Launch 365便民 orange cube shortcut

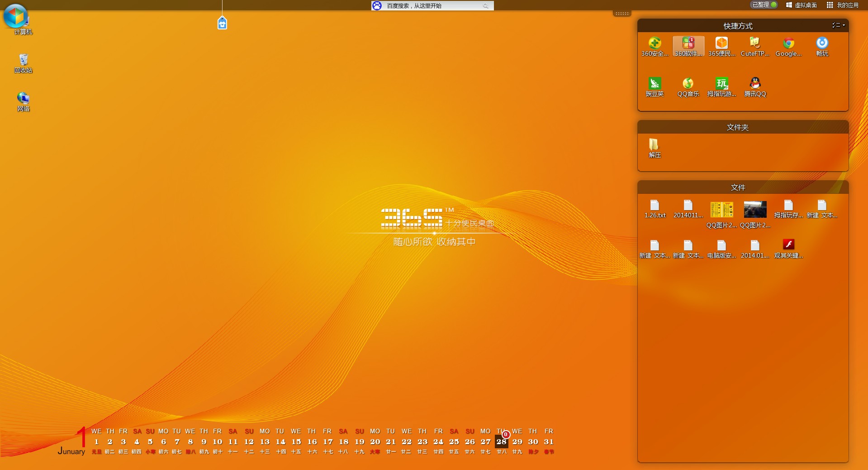(721, 47)
